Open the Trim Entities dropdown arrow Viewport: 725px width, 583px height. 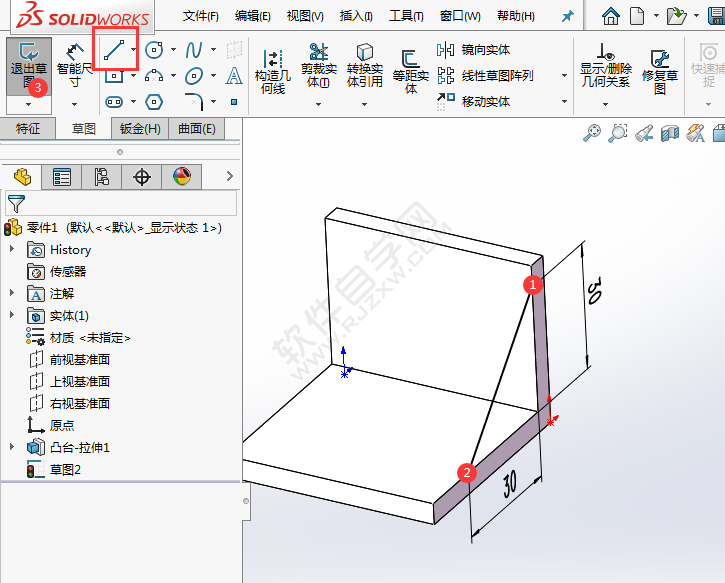pos(318,104)
